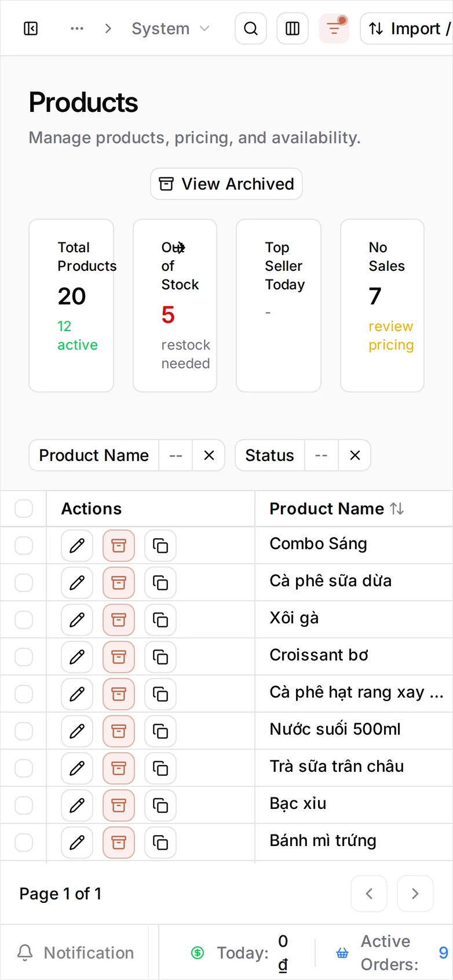Open the search icon button
The height and width of the screenshot is (980, 453).
[251, 28]
